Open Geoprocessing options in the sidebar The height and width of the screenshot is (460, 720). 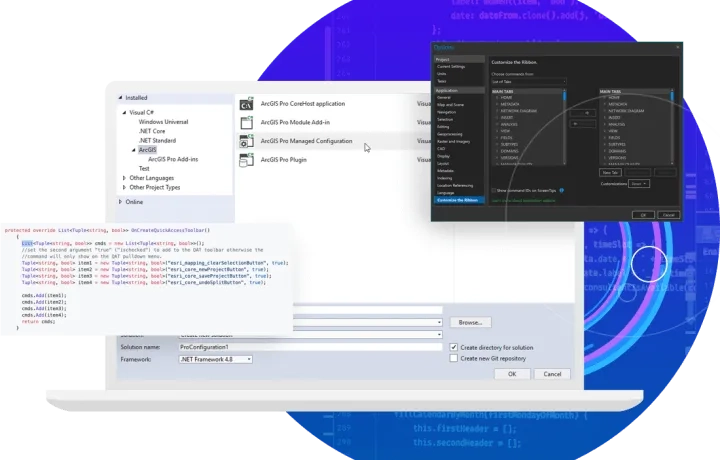click(451, 134)
